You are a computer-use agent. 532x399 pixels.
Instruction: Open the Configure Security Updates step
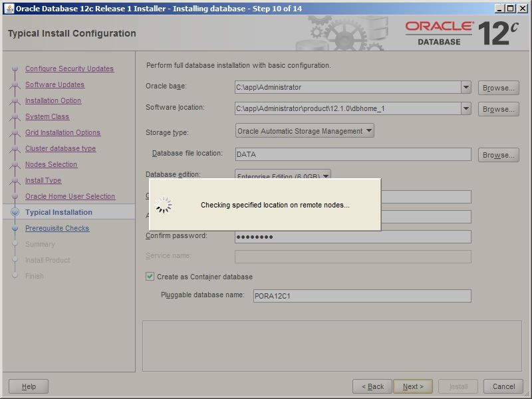click(69, 68)
